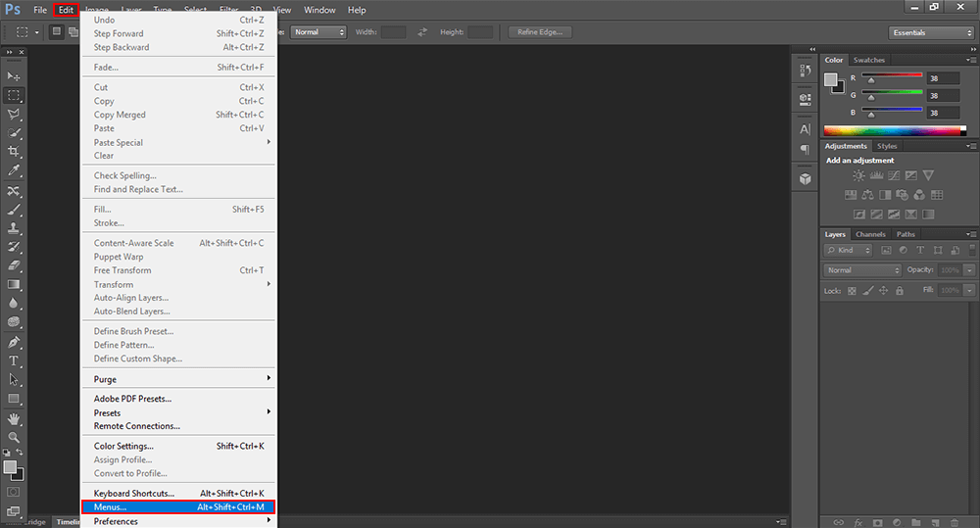Expand the Preferences submenu
The width and height of the screenshot is (980, 528).
click(178, 521)
